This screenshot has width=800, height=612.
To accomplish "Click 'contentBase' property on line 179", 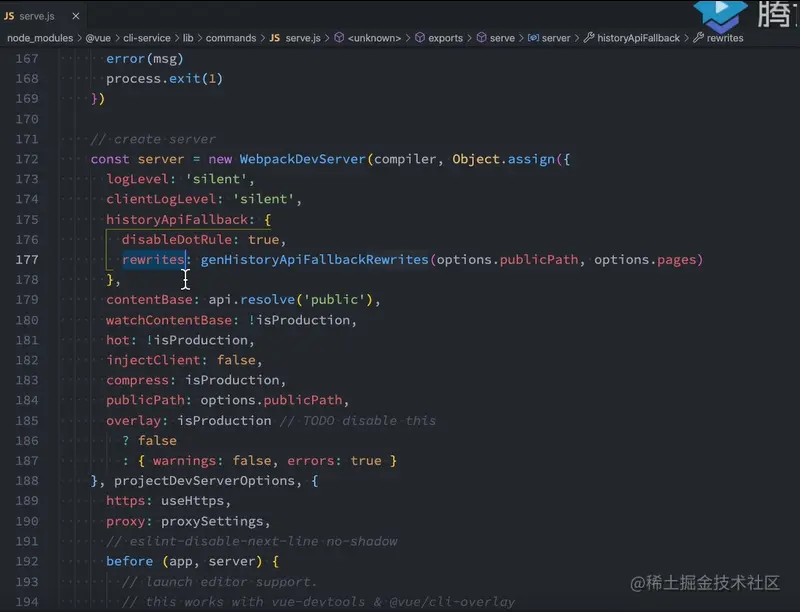I will (149, 300).
